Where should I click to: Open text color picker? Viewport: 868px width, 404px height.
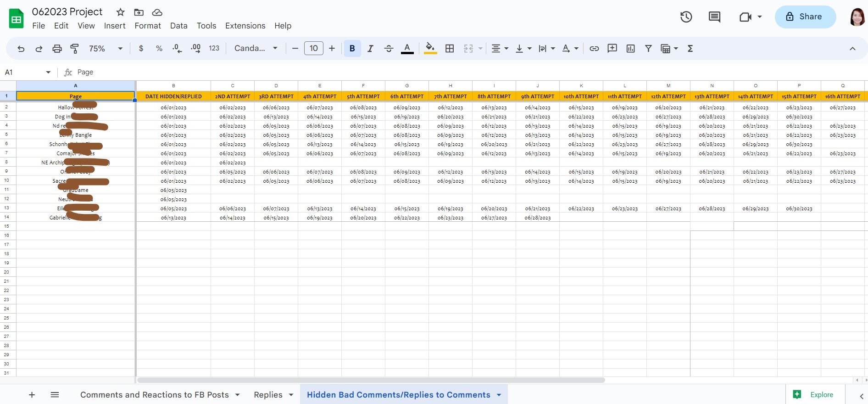[x=407, y=48]
